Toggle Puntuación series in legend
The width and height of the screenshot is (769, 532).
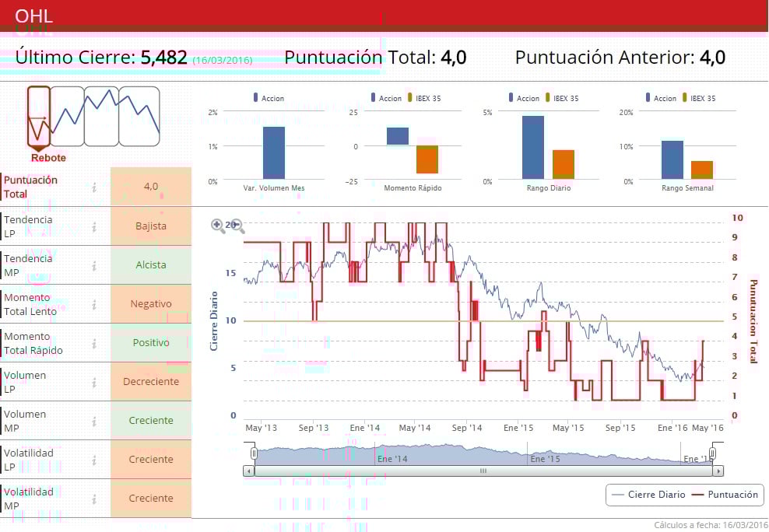point(725,495)
